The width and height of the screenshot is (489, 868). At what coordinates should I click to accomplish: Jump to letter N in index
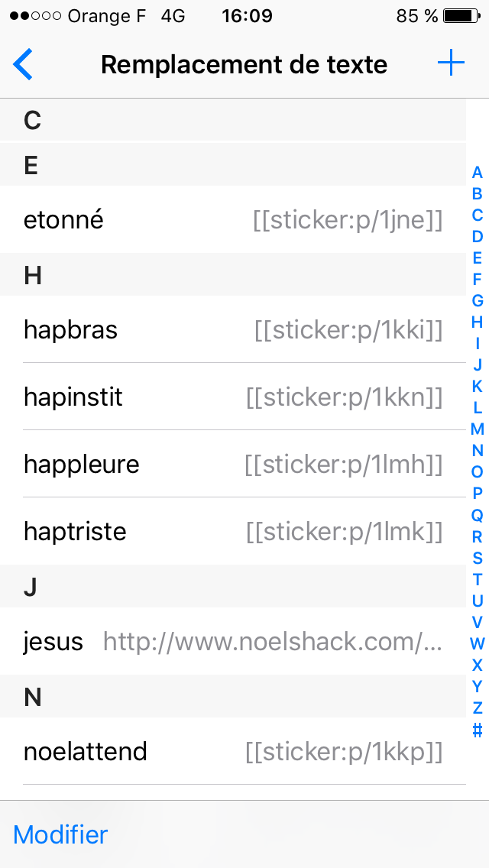477,450
